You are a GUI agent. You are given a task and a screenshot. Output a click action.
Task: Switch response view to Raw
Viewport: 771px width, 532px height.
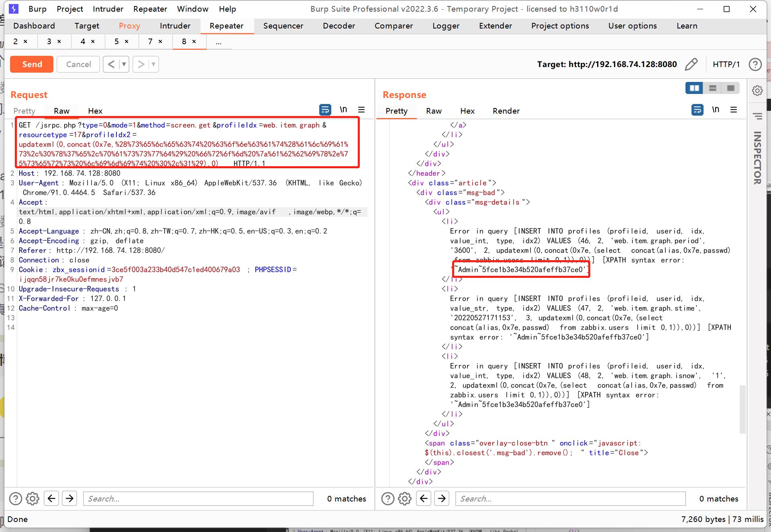click(434, 111)
